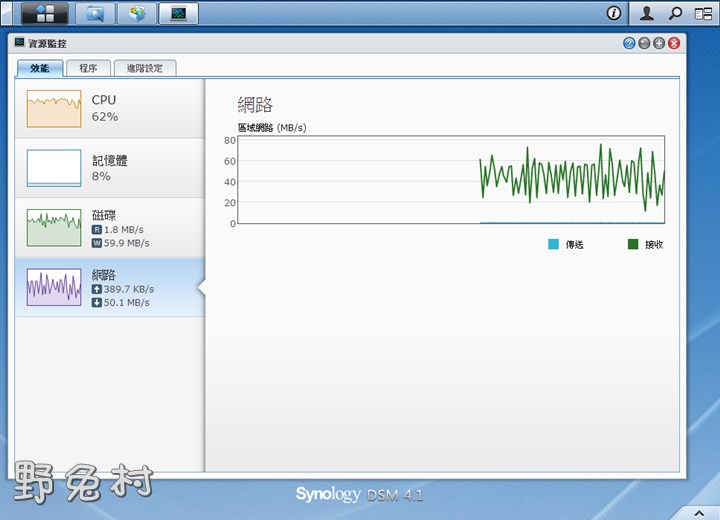720x520 pixels.
Task: Expand the bottom-right desktop arrow panel
Action: point(699,514)
